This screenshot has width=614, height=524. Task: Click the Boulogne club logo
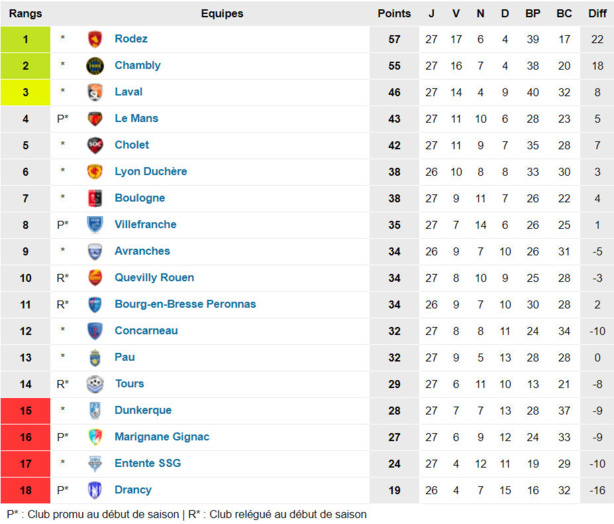[x=95, y=198]
